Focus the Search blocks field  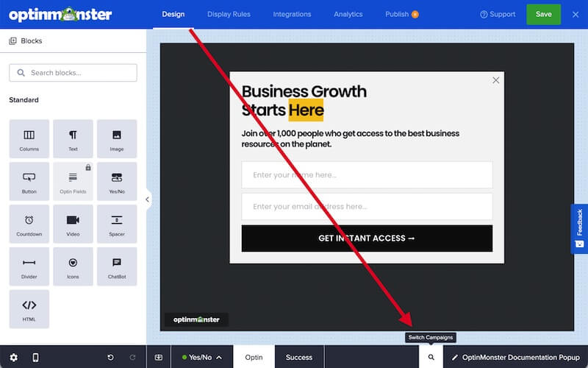(73, 72)
